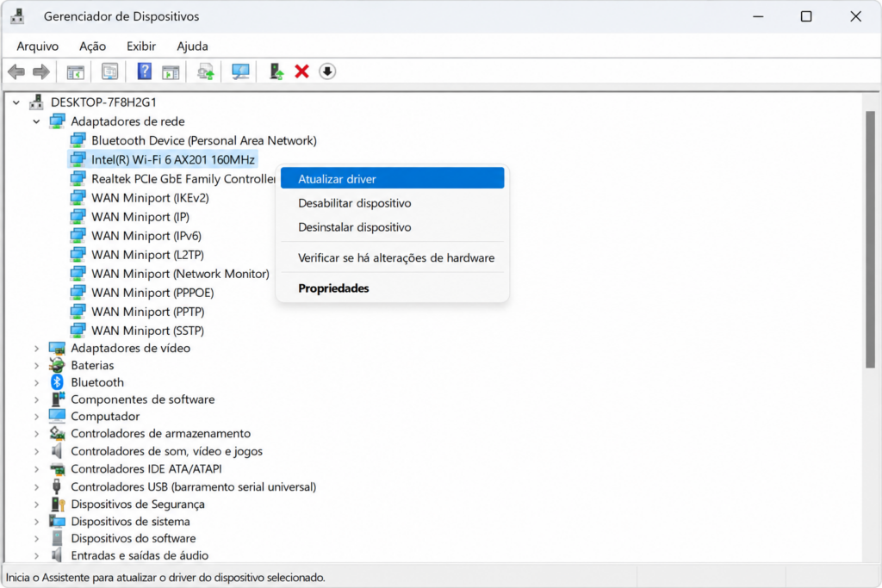
Task: Select WAN Miniport (IP) entry
Action: [140, 217]
